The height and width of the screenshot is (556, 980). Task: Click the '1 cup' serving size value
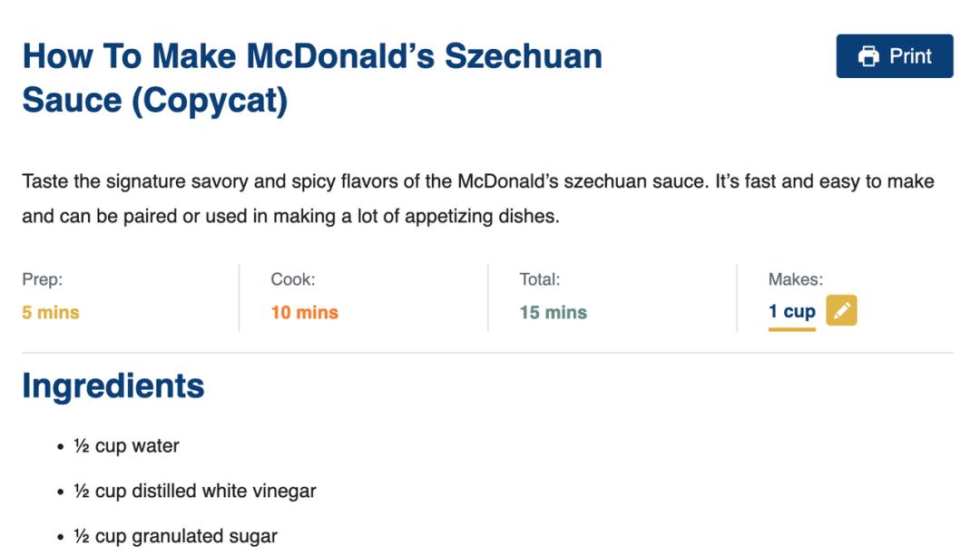pyautogui.click(x=792, y=311)
